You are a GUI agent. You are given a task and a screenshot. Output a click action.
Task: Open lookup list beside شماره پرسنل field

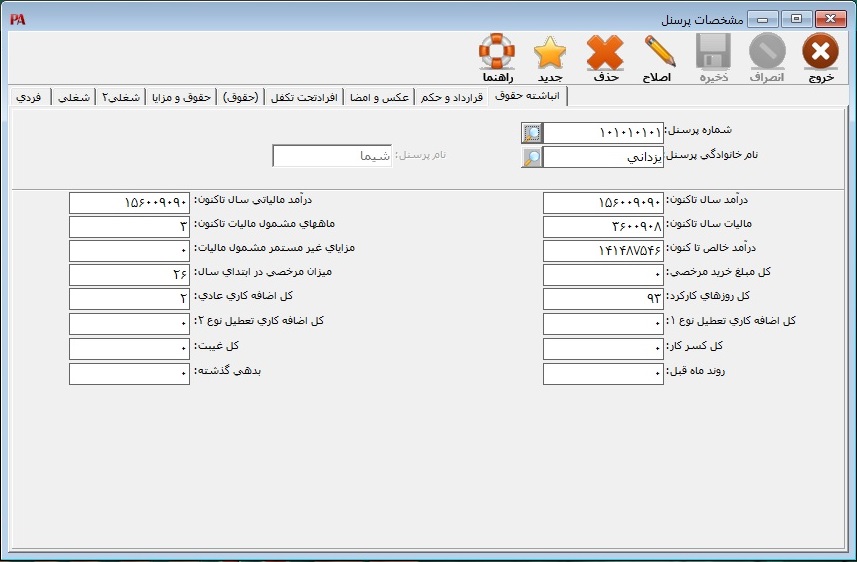click(x=532, y=133)
